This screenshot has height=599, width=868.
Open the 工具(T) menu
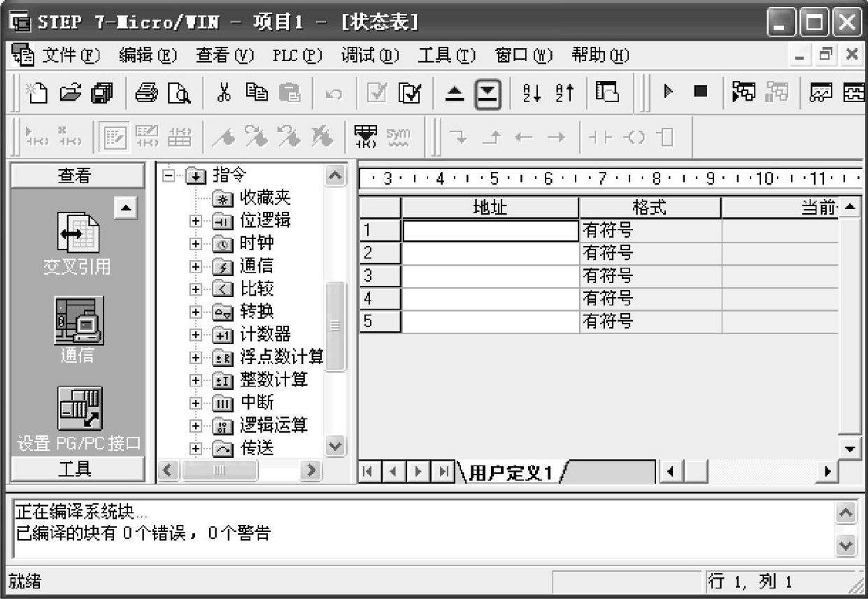(446, 55)
